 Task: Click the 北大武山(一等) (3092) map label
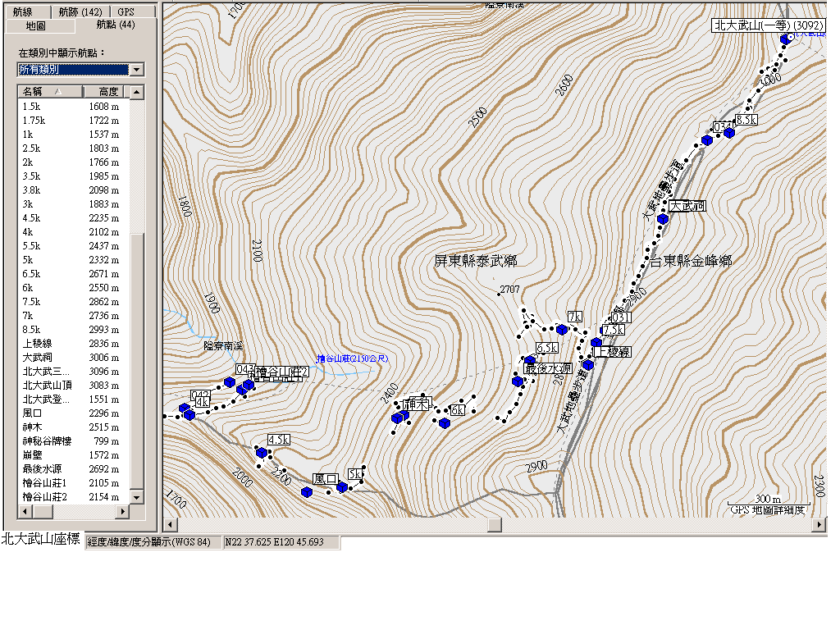point(769,25)
